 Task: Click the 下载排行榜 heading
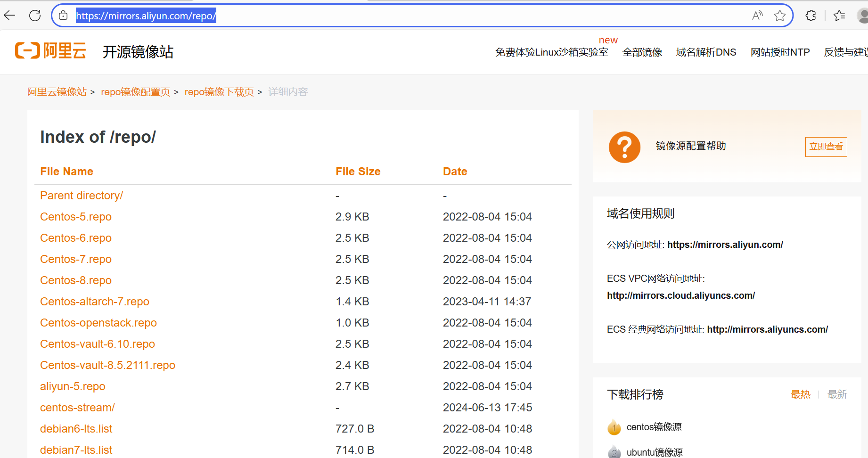pos(635,394)
